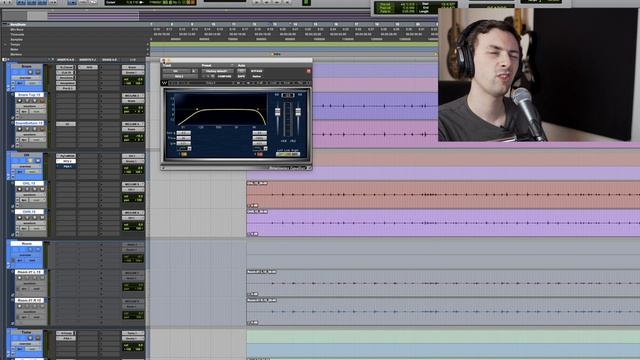This screenshot has width=640, height=360.
Task: Mute the Toms folder track
Action: click(38, 338)
